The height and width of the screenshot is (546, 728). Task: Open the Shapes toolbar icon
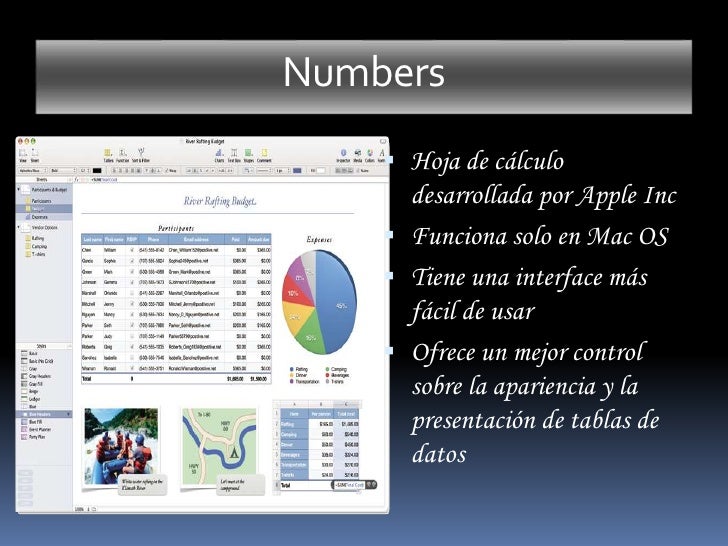(249, 155)
